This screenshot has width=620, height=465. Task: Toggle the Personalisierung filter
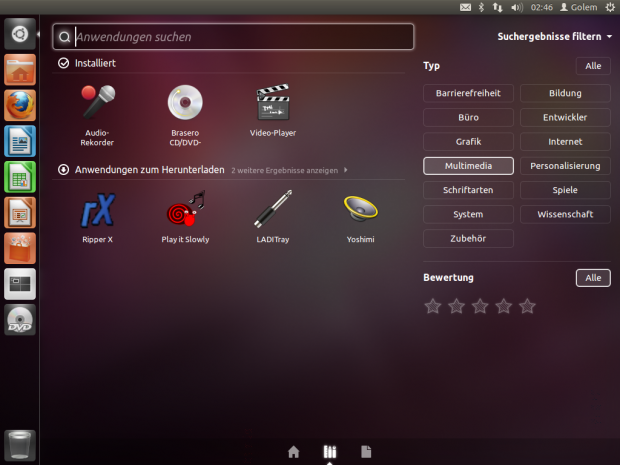[565, 166]
